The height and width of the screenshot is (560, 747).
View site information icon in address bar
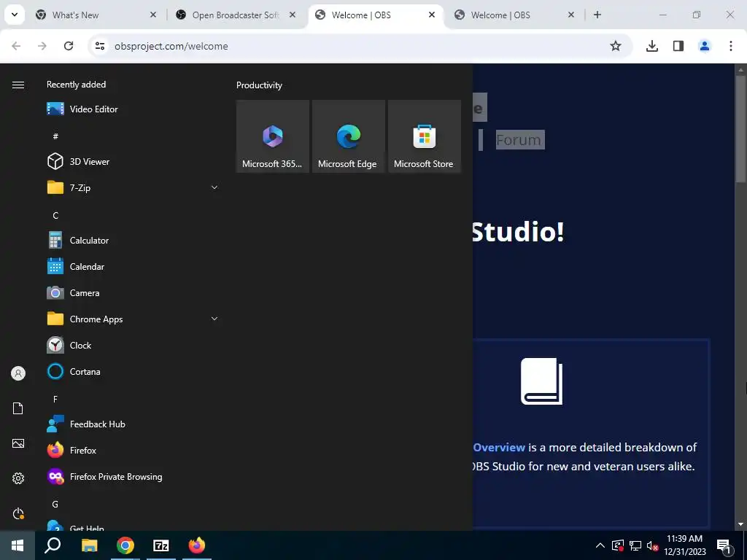click(100, 46)
